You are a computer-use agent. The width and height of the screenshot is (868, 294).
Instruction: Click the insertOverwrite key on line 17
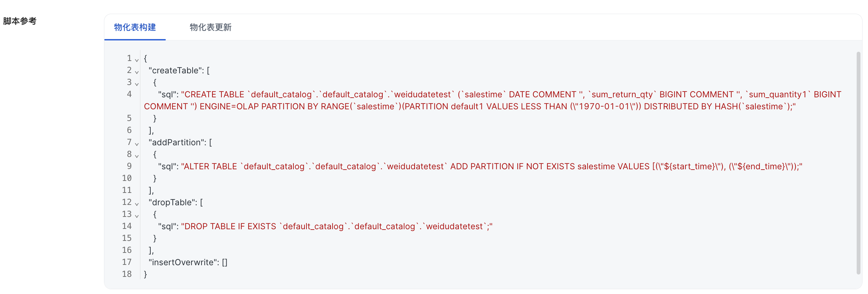point(182,262)
